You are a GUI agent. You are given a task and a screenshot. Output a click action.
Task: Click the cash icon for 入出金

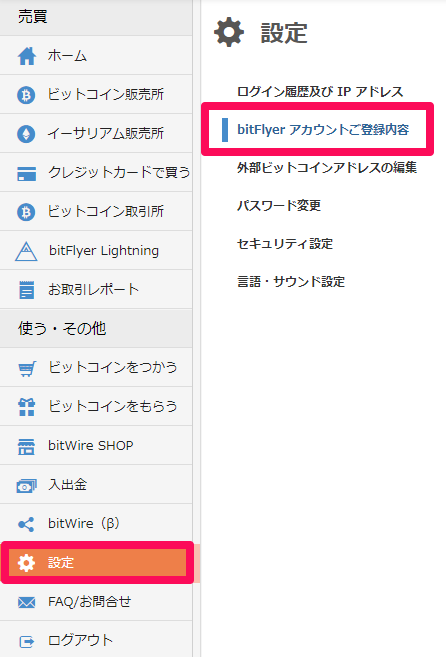pyautogui.click(x=26, y=486)
